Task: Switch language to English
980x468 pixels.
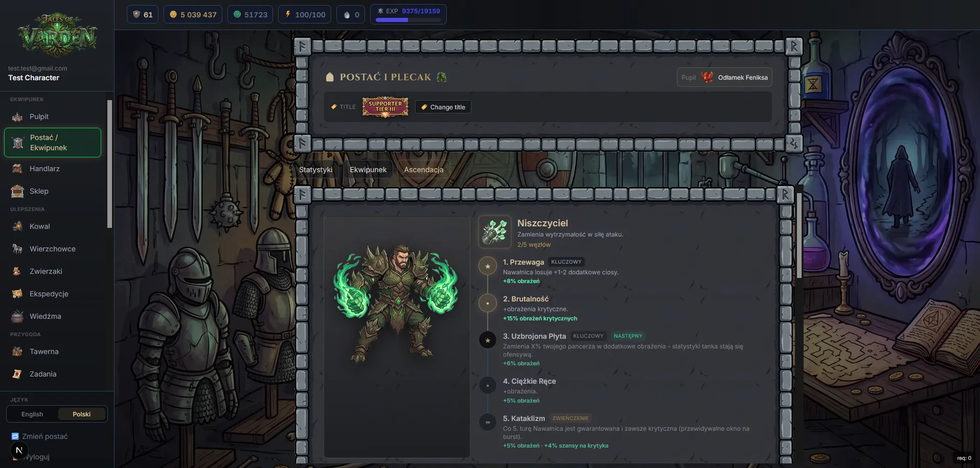Action: (32, 414)
